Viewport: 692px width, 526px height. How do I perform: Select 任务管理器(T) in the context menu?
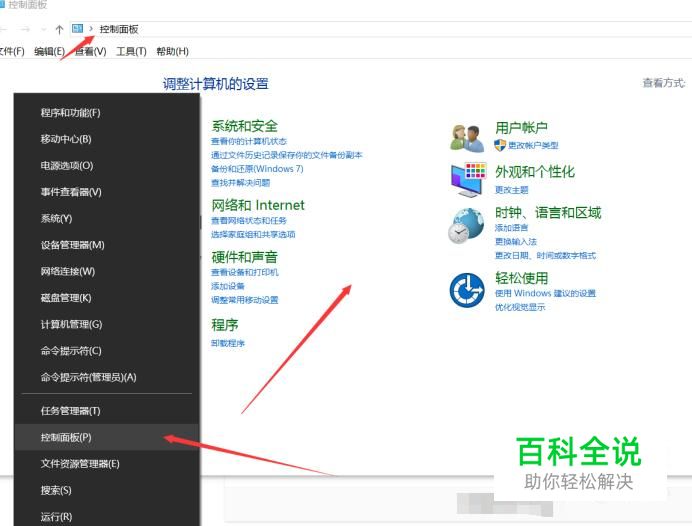coord(107,411)
